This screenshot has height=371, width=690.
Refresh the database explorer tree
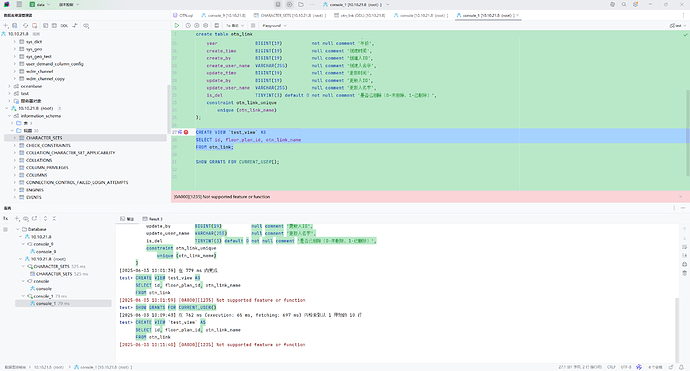click(25, 26)
